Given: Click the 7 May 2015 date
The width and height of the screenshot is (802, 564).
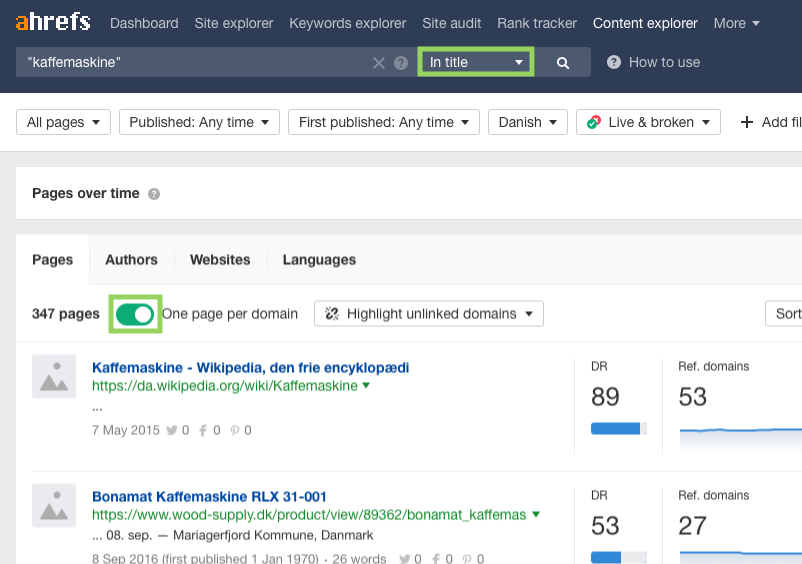Looking at the screenshot, I should pyautogui.click(x=126, y=431).
